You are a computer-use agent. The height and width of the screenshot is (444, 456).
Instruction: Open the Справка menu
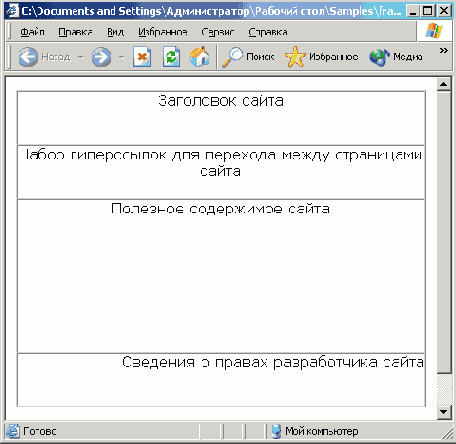(x=268, y=32)
